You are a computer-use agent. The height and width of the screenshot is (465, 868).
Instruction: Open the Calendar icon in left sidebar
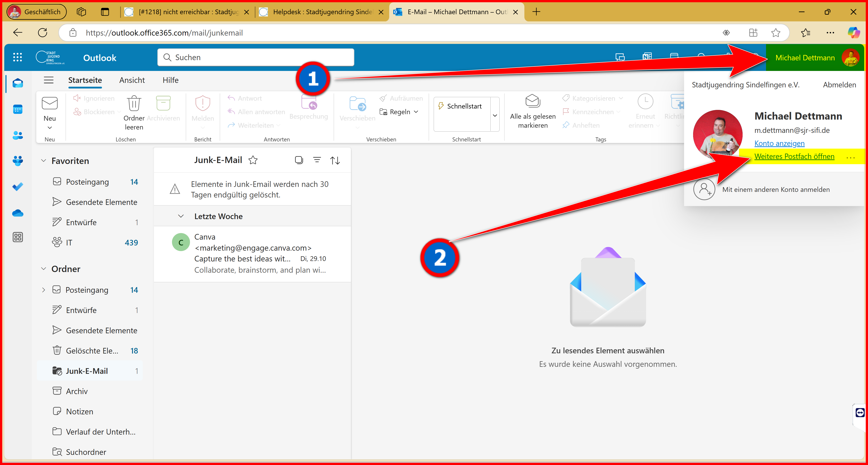point(18,109)
